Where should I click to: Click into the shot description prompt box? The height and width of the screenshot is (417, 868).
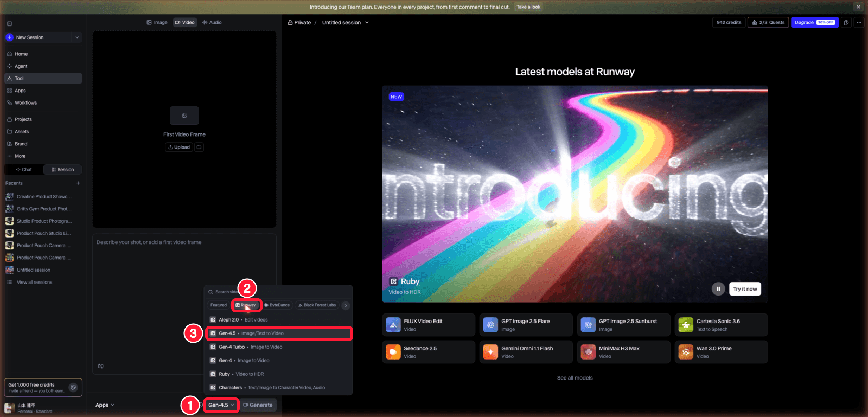pos(184,304)
